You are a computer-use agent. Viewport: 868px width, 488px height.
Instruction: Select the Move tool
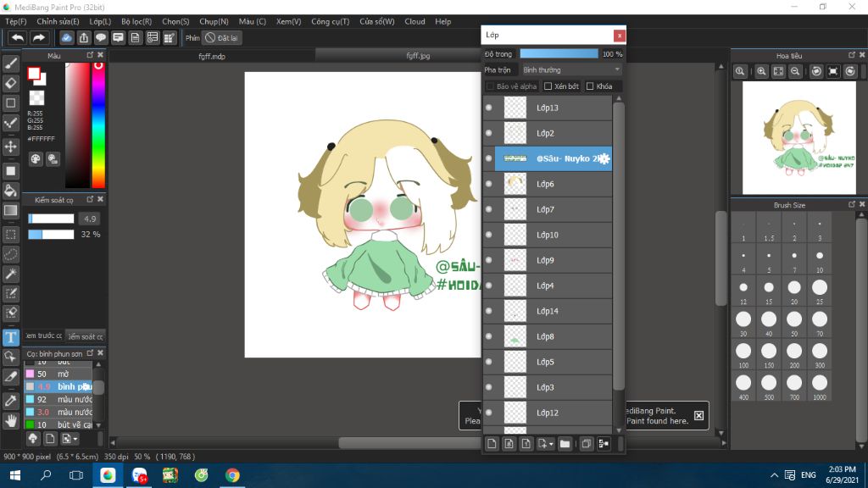pyautogui.click(x=10, y=147)
